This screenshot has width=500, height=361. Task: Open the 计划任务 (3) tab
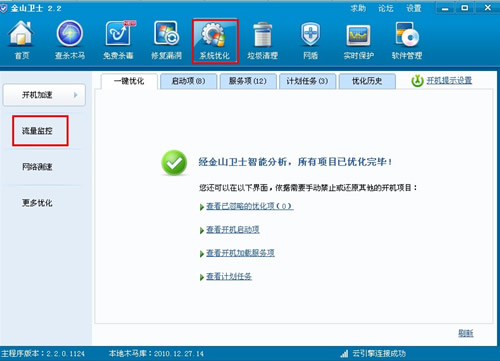(307, 81)
